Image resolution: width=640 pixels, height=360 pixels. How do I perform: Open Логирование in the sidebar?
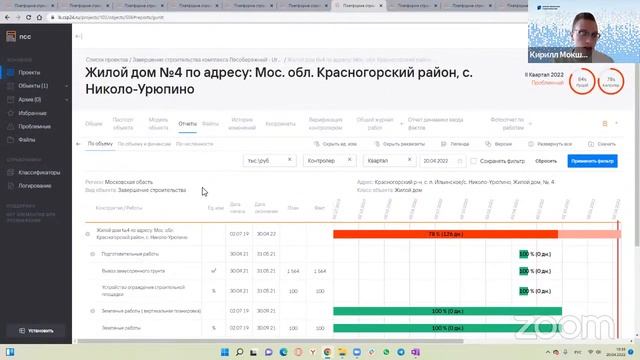[x=35, y=186]
